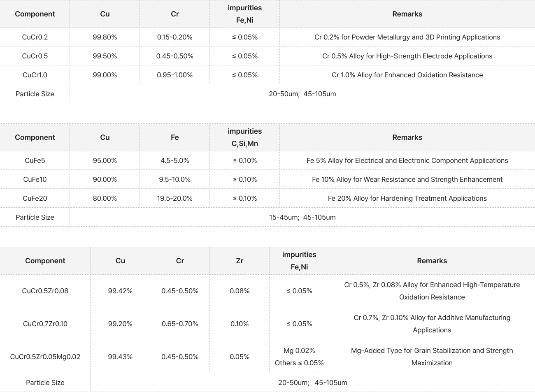Viewport: 535px width, 392px height.
Task: Click the CuCr0.5Zr0.08 component cell
Action: tap(45, 291)
